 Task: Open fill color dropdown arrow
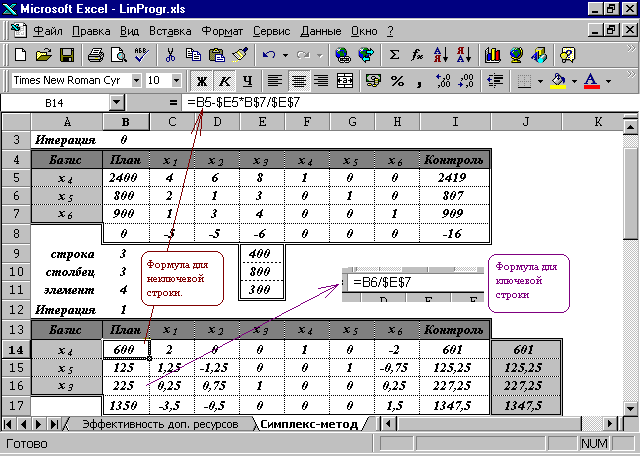coord(574,81)
